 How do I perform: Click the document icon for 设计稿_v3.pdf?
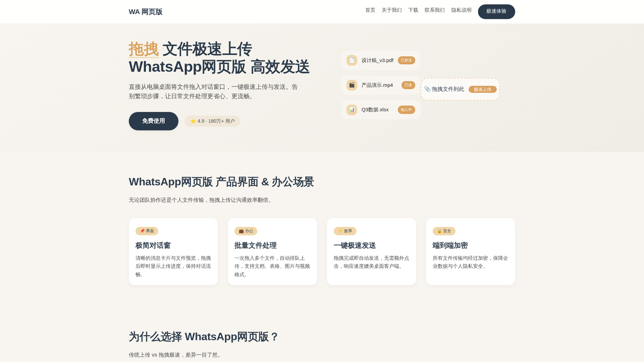[352, 60]
